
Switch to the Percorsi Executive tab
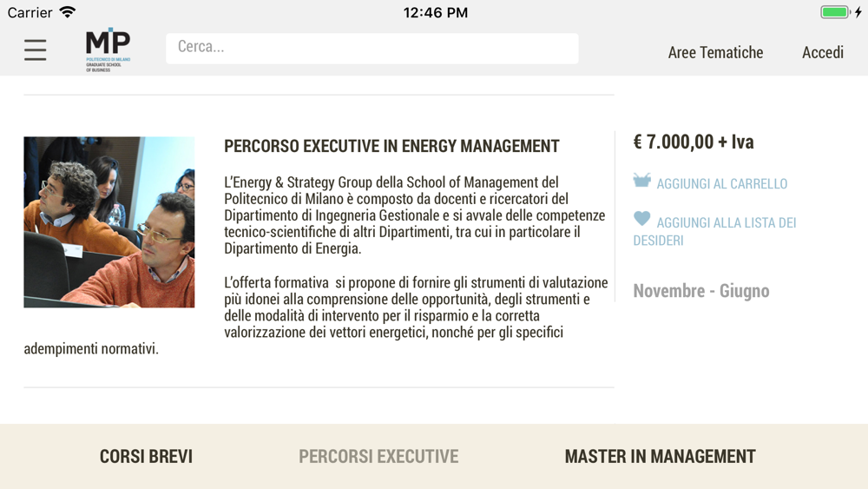[x=378, y=456]
